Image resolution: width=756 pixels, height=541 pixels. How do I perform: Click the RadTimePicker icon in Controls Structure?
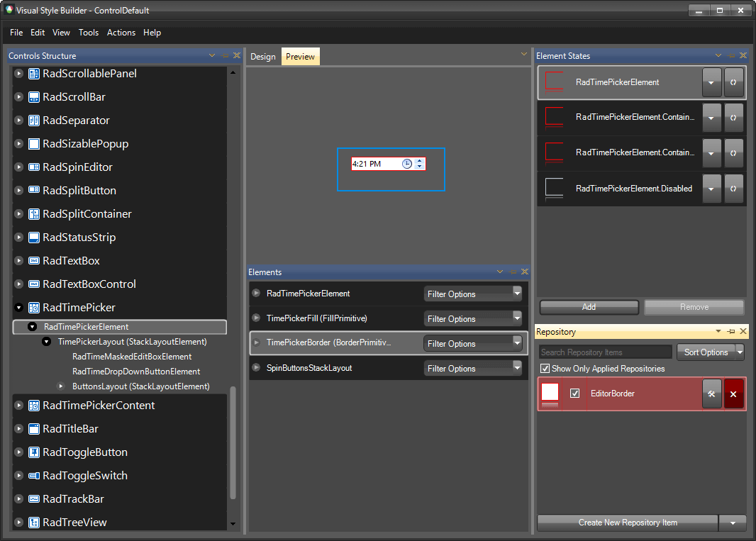click(x=33, y=308)
